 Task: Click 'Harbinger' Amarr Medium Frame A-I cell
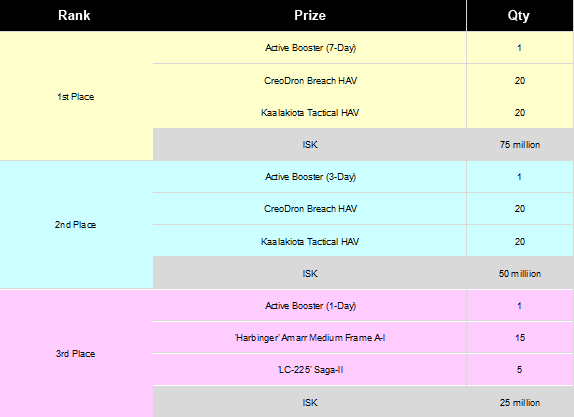310,338
